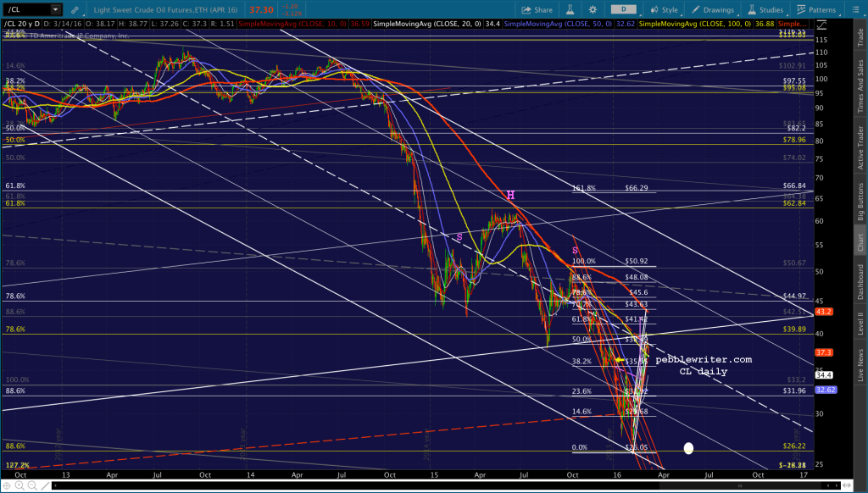
Task: Click the price axis scale icon
Action: [821, 25]
